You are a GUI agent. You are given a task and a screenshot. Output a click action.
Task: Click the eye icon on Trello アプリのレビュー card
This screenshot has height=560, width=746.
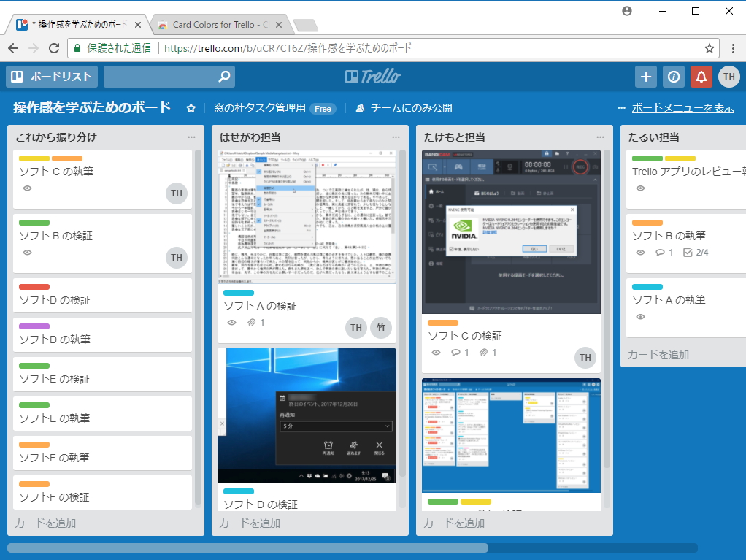pos(641,188)
